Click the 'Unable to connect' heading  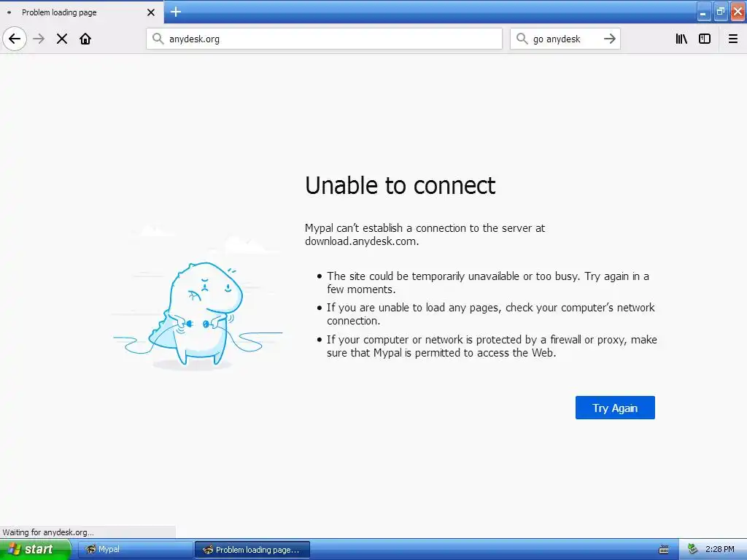[x=400, y=185]
